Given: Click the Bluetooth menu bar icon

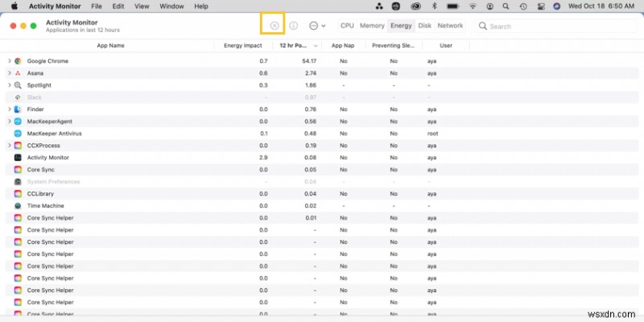Looking at the screenshot, I should tap(434, 6).
